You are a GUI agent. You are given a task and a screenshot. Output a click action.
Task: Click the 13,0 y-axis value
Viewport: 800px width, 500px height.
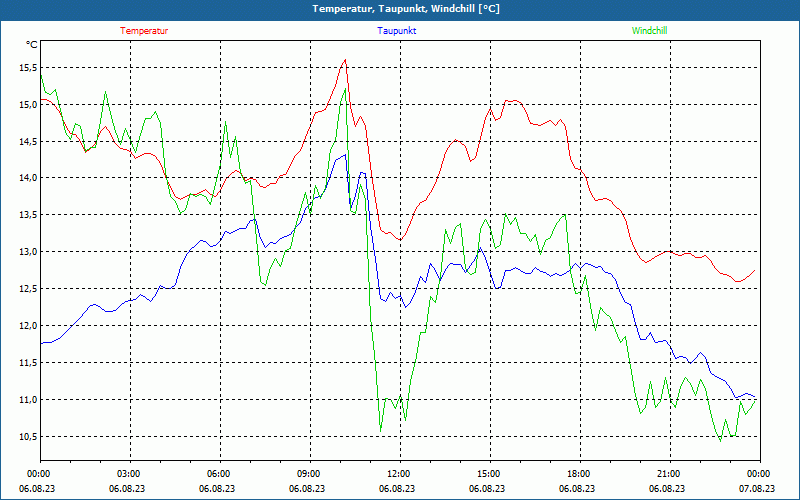point(29,252)
